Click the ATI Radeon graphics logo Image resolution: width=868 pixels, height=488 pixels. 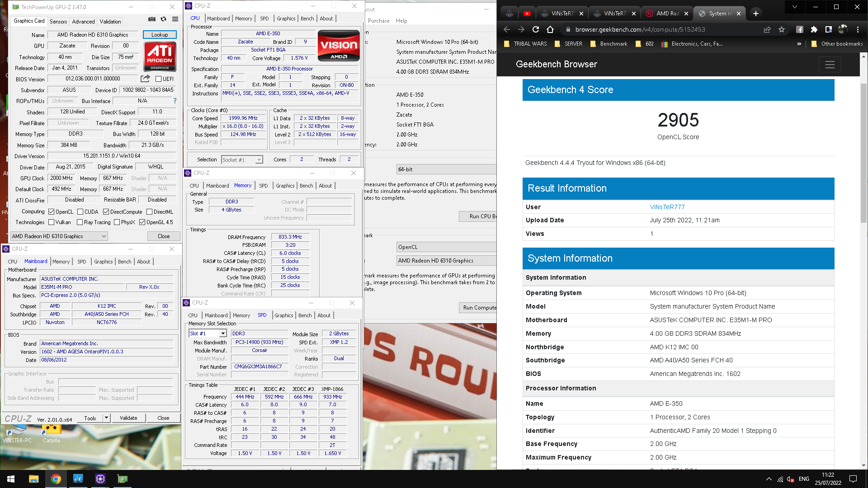[160, 56]
